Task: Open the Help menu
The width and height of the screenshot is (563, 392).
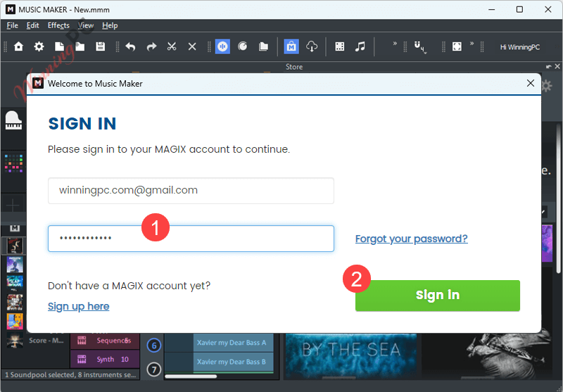Action: pyautogui.click(x=110, y=25)
